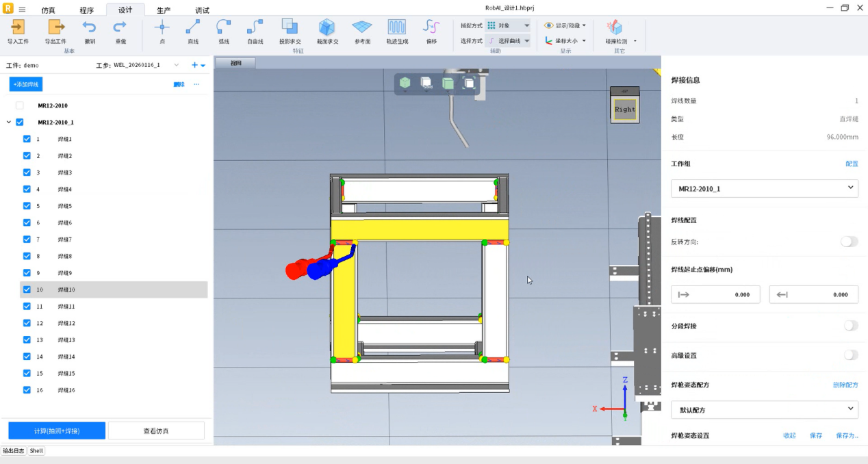Uncheck the 焊缝5 checkbox
The width and height of the screenshot is (868, 464).
click(27, 206)
